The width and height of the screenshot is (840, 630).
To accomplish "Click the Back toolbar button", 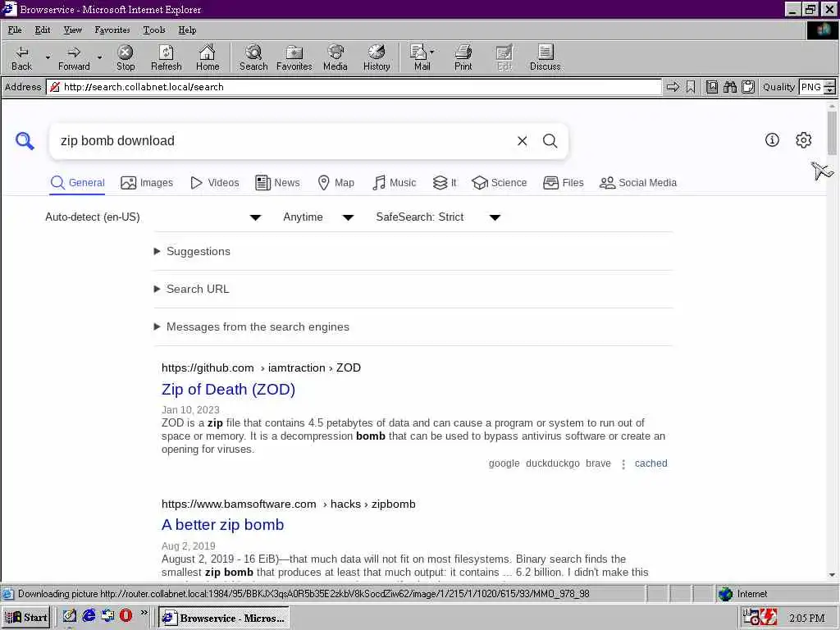I will pos(21,58).
